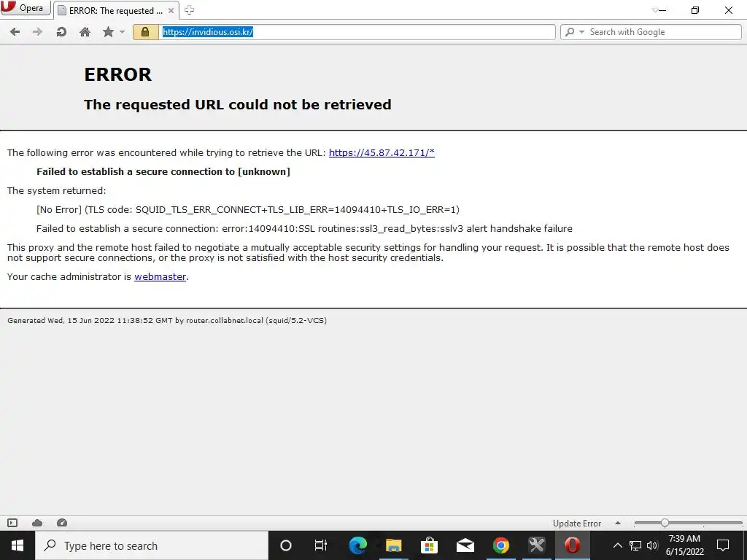Open Opera Link cloud icon
This screenshot has width=747, height=560.
(x=37, y=523)
